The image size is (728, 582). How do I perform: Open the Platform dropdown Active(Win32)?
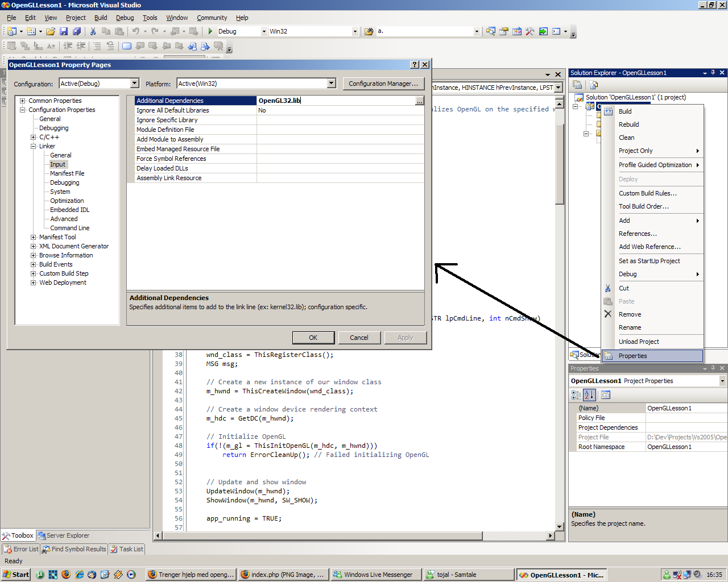click(331, 84)
